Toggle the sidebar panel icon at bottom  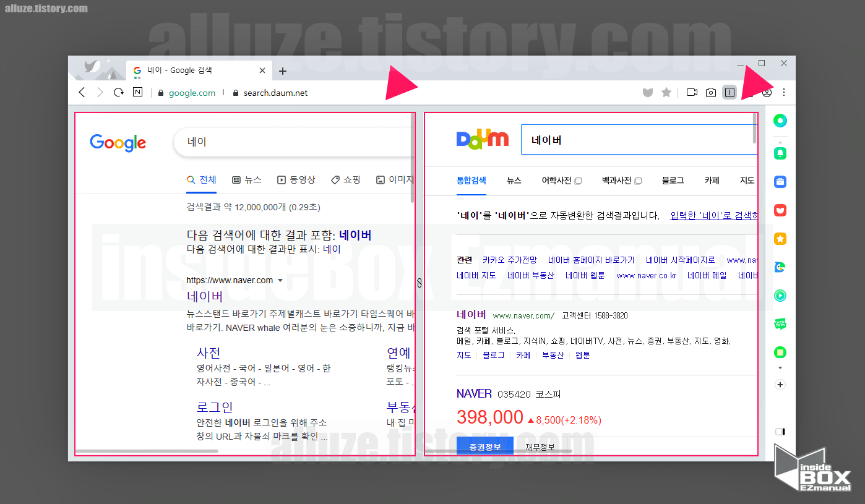780,432
